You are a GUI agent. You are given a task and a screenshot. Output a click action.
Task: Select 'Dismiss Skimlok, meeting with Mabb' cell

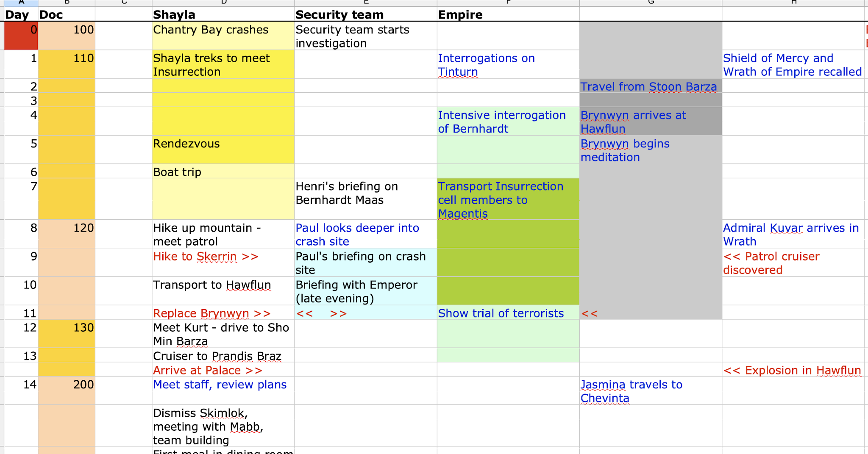pyautogui.click(x=223, y=426)
